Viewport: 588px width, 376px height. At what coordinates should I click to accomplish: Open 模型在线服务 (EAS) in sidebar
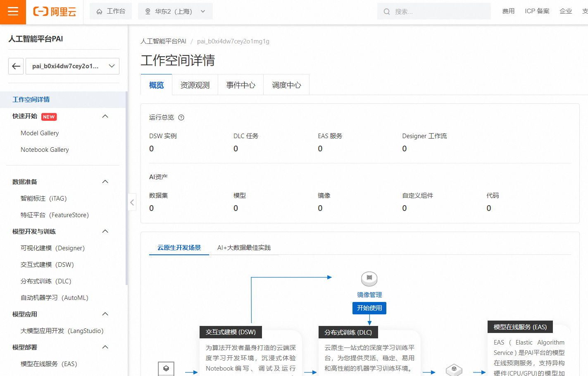(49, 364)
